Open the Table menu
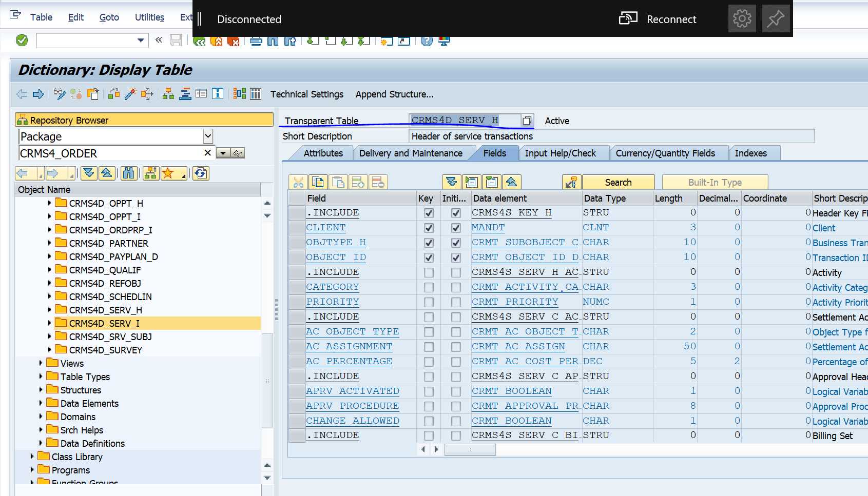Viewport: 868px width, 496px height. pos(41,17)
